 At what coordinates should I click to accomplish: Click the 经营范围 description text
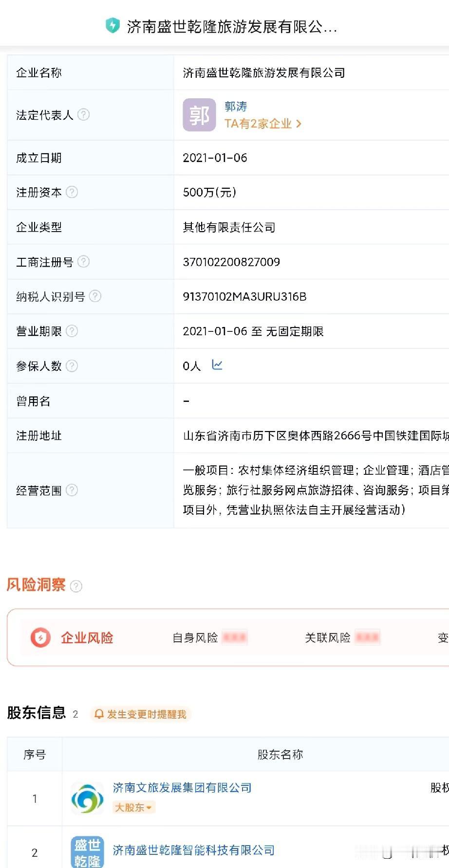(x=316, y=490)
